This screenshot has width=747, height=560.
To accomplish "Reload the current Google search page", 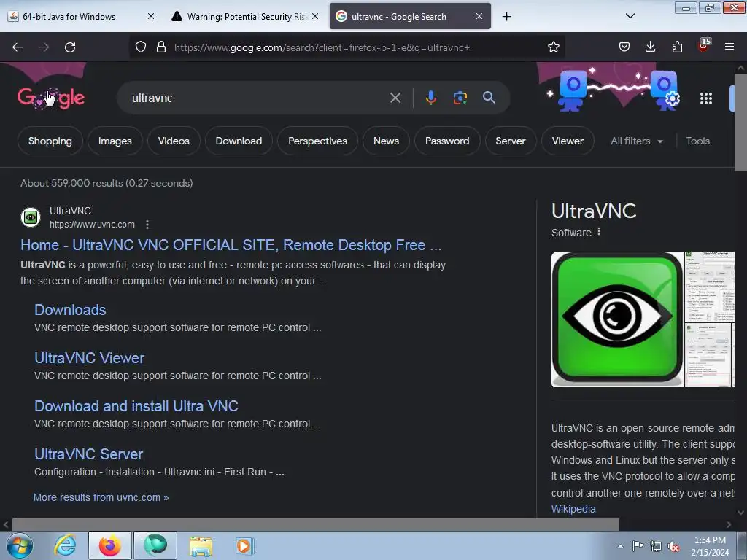I will [70, 47].
